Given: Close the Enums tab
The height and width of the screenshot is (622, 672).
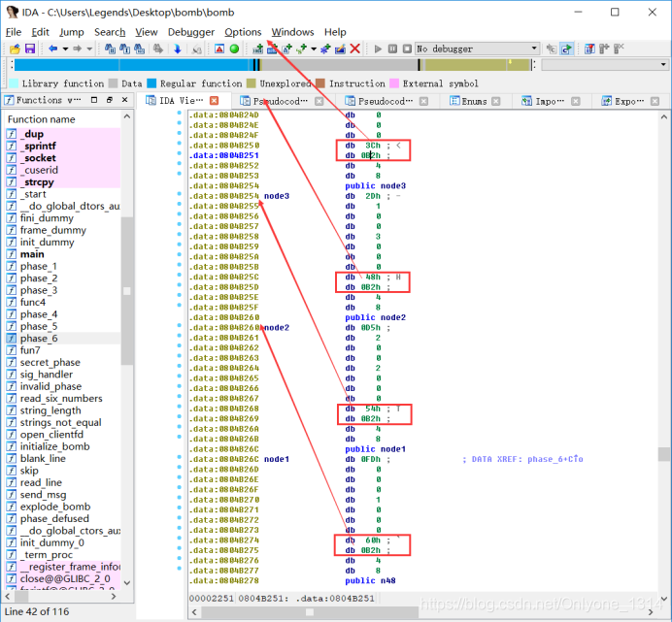Looking at the screenshot, I should [x=496, y=101].
